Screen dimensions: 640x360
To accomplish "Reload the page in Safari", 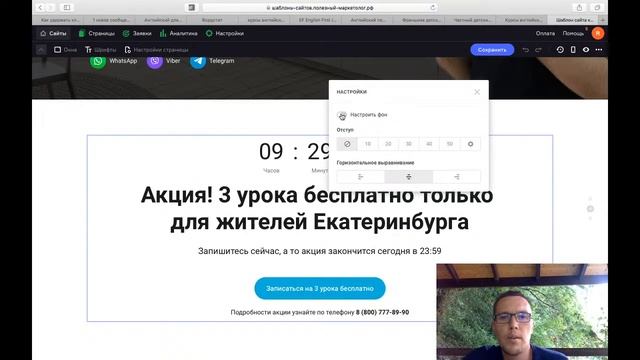I will [x=433, y=7].
